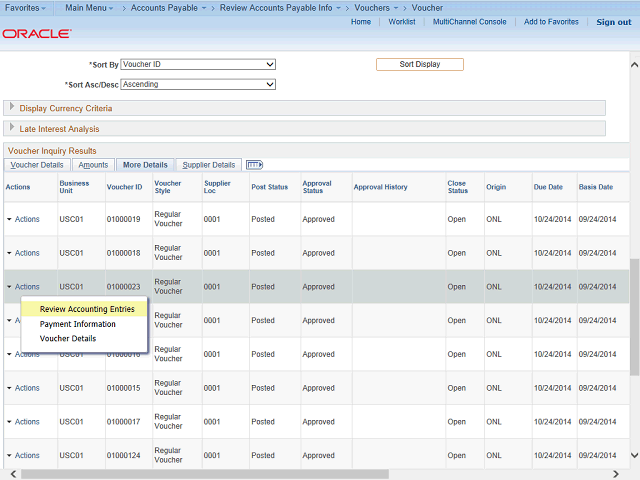Click the Oracle logo

(x=37, y=33)
